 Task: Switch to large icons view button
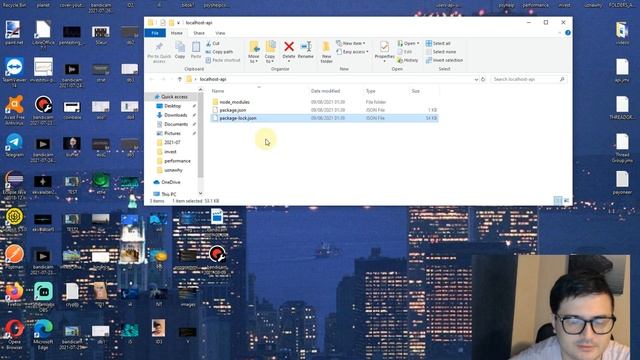pyautogui.click(x=567, y=200)
